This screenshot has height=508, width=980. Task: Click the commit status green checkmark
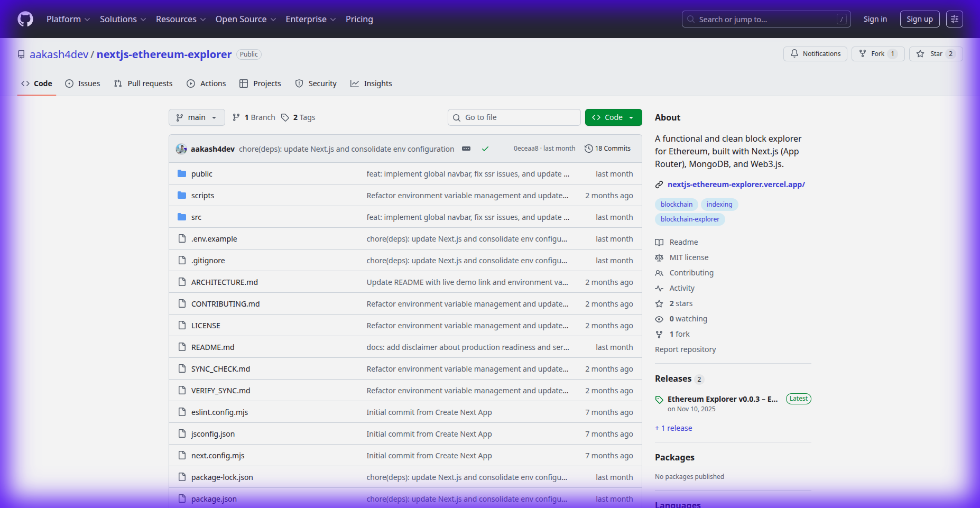(x=485, y=149)
